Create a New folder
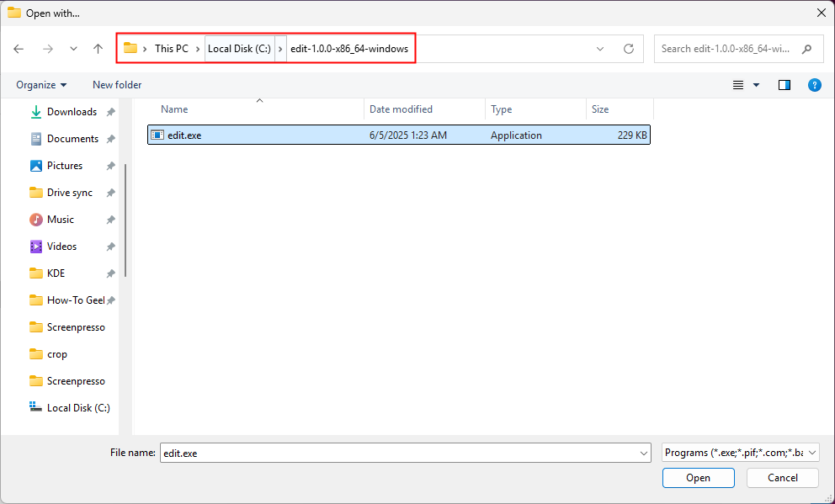The height and width of the screenshot is (504, 835). click(x=117, y=85)
